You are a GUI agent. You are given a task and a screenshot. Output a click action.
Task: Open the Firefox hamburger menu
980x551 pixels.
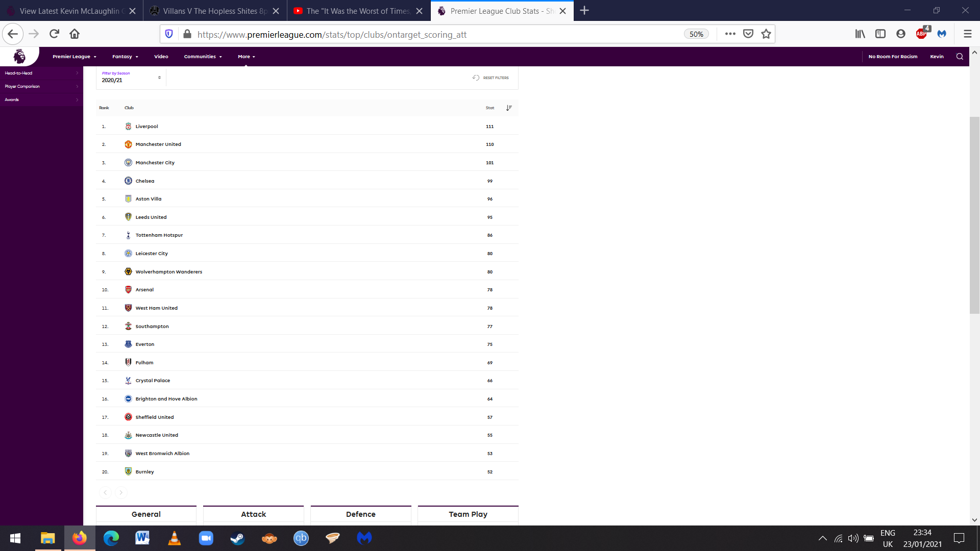point(967,34)
